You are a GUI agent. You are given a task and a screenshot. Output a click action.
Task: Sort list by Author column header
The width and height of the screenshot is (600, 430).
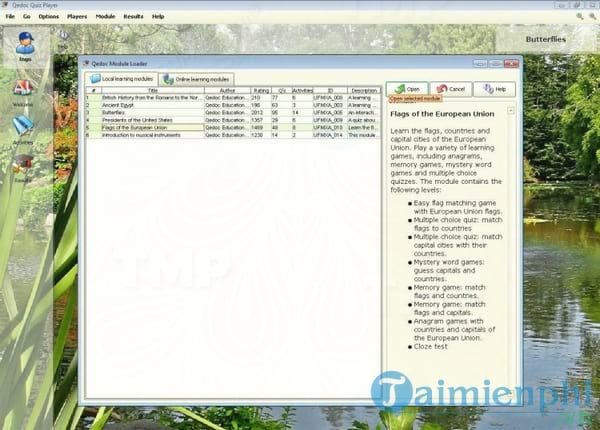(227, 90)
